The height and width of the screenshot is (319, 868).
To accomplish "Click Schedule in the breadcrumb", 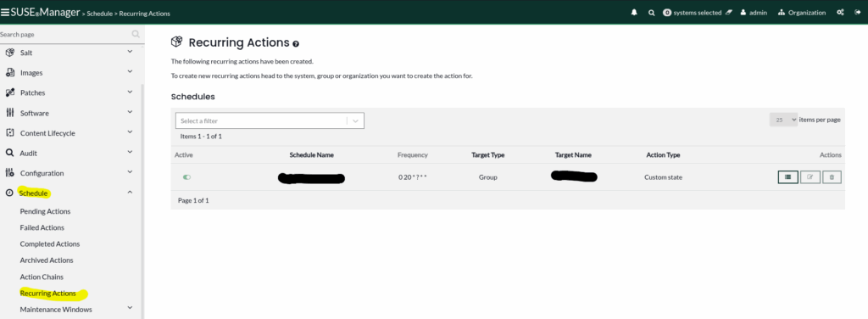I will pyautogui.click(x=100, y=14).
